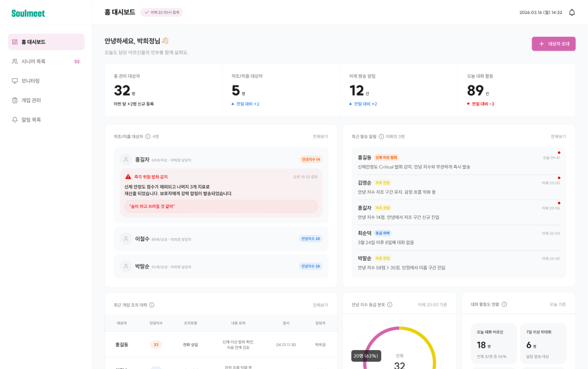Open the 박말순 안녕지수 28 card
The image size is (588, 369).
[221, 266]
